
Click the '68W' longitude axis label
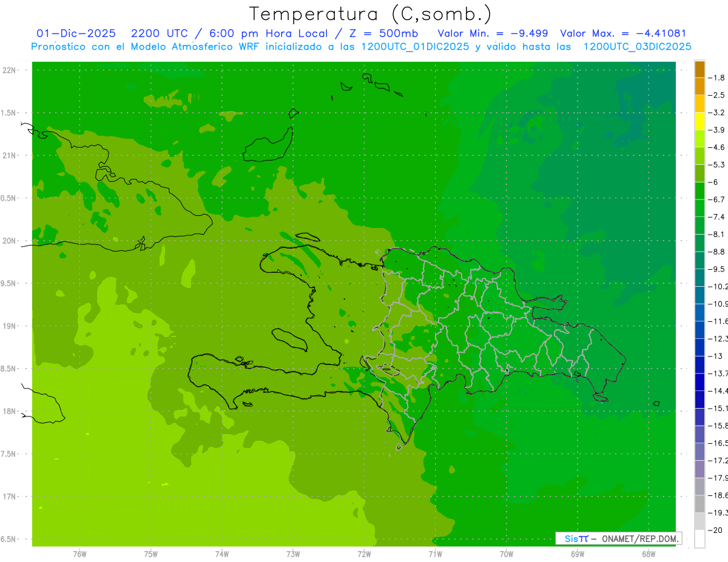coord(649,554)
